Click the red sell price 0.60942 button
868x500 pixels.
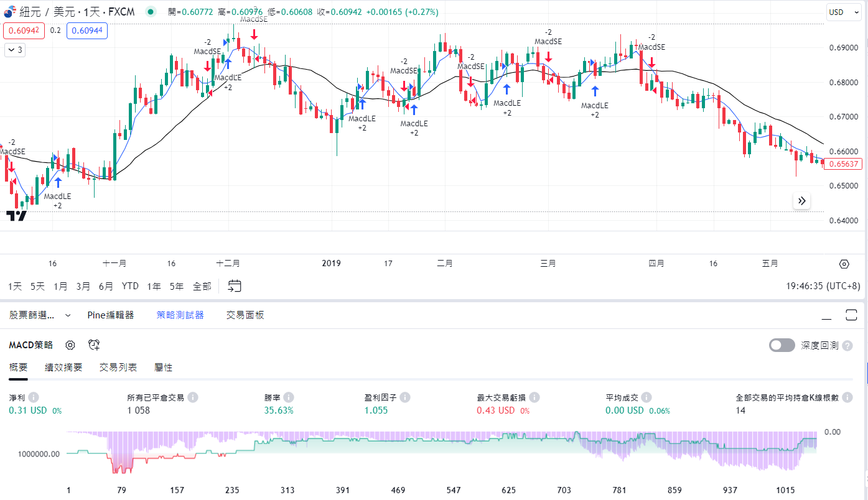tap(24, 30)
